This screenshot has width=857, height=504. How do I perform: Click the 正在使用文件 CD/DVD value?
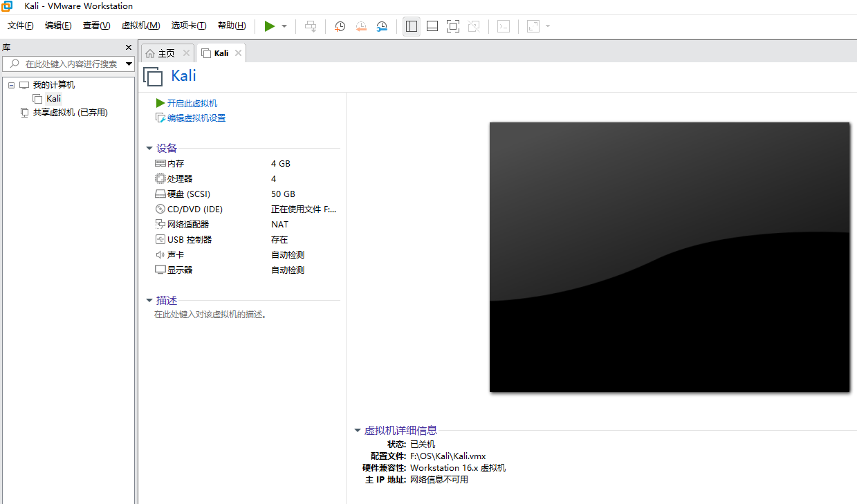[304, 209]
